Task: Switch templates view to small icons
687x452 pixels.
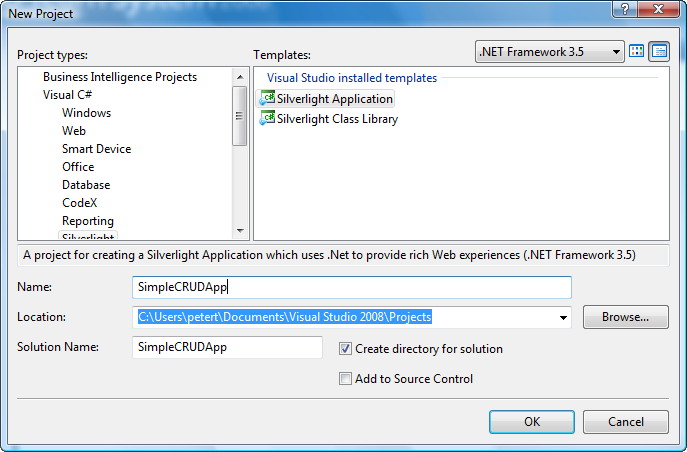Action: coord(659,52)
